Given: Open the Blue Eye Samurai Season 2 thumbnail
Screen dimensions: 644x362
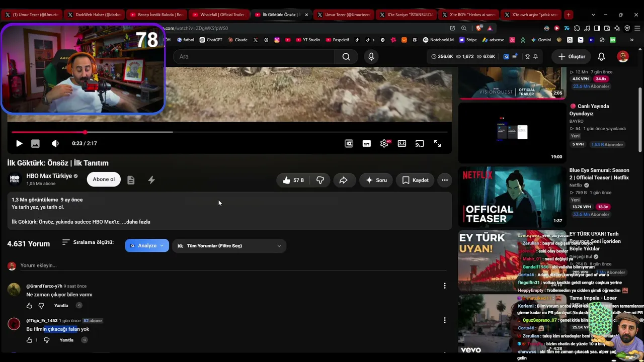Looking at the screenshot, I should coord(512,197).
